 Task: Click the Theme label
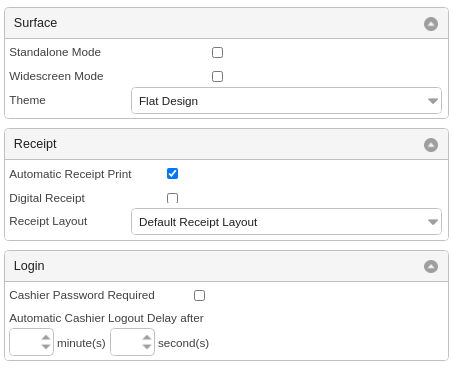[x=27, y=100]
